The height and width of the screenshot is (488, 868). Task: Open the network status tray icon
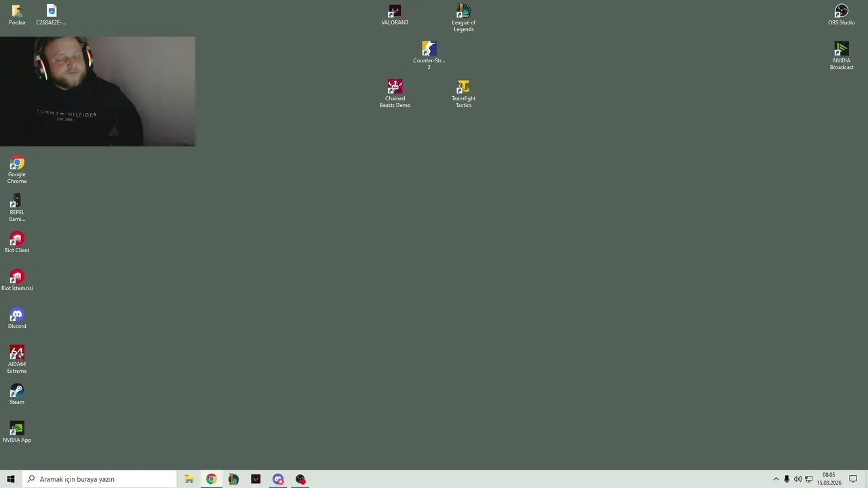click(x=808, y=479)
